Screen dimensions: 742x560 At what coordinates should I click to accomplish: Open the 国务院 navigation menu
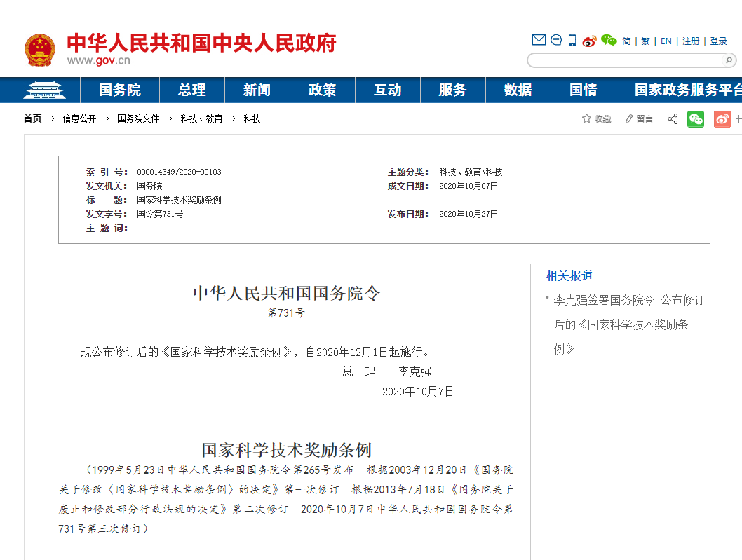pyautogui.click(x=120, y=90)
